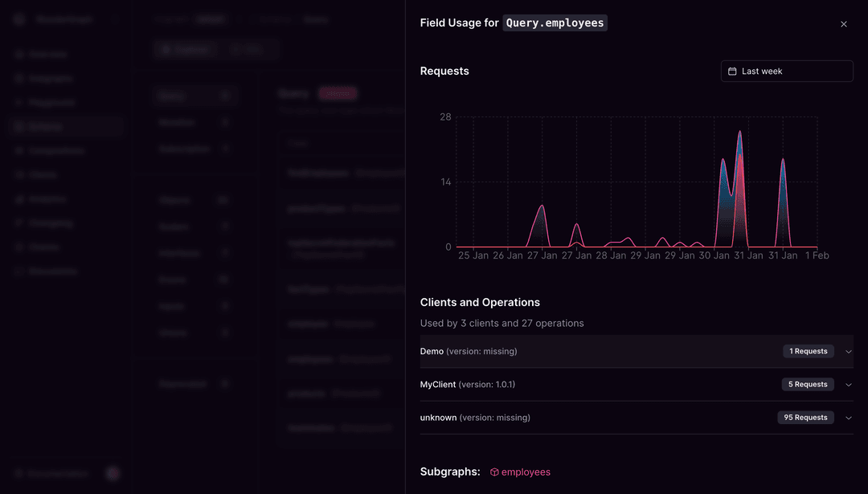Select MyClient version 1.0.1 row label
The width and height of the screenshot is (868, 494).
[467, 385]
